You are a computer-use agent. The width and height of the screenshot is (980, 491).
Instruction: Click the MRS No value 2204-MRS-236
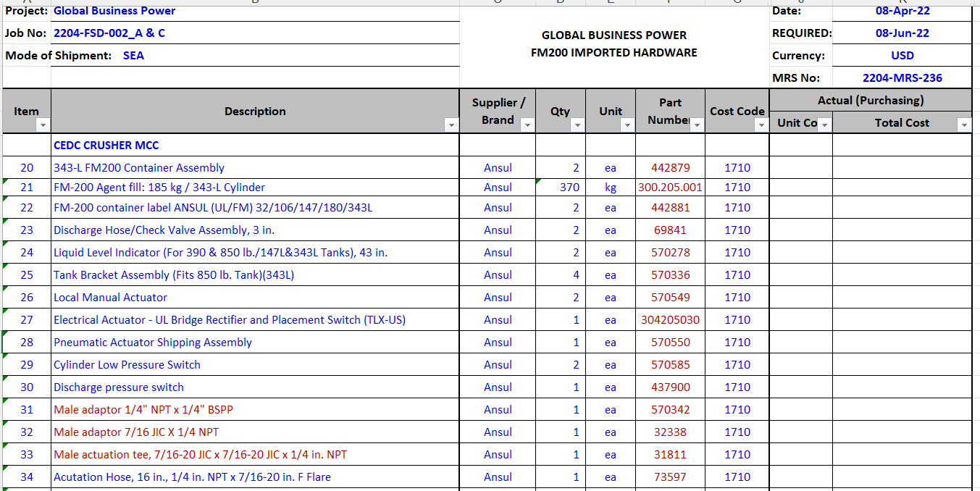902,78
